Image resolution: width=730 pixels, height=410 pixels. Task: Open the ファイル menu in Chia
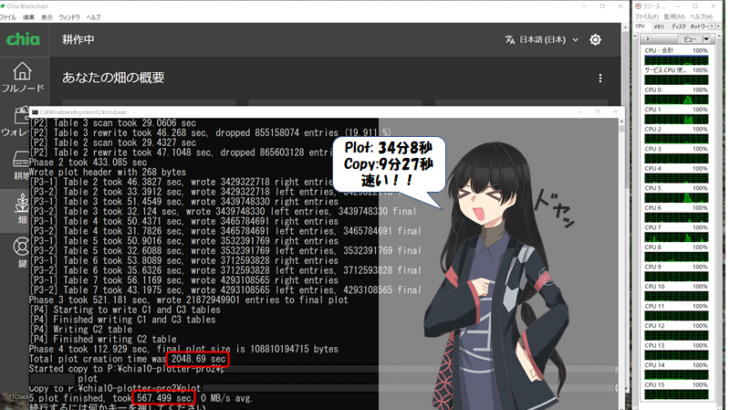coord(8,18)
